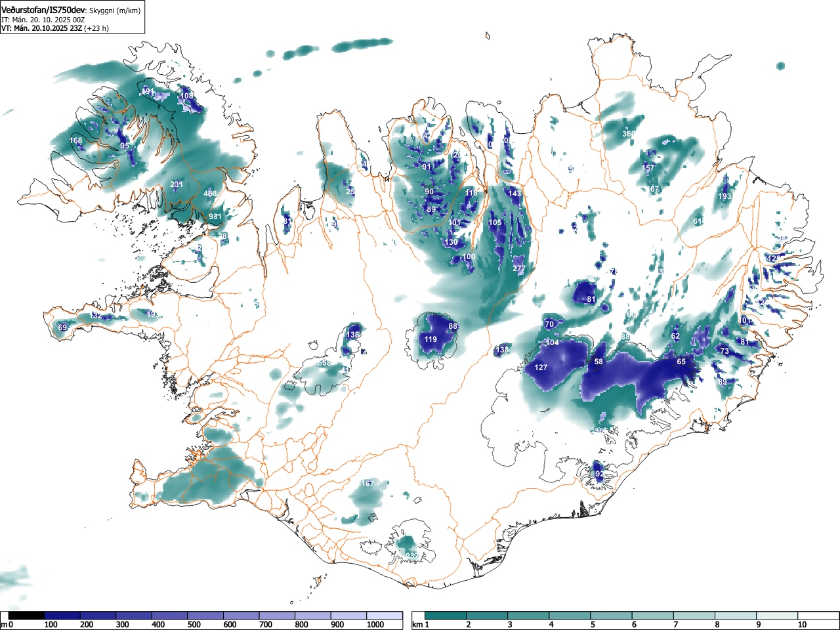Click the visibility value 92 on the map
The image size is (840, 630).
598,474
